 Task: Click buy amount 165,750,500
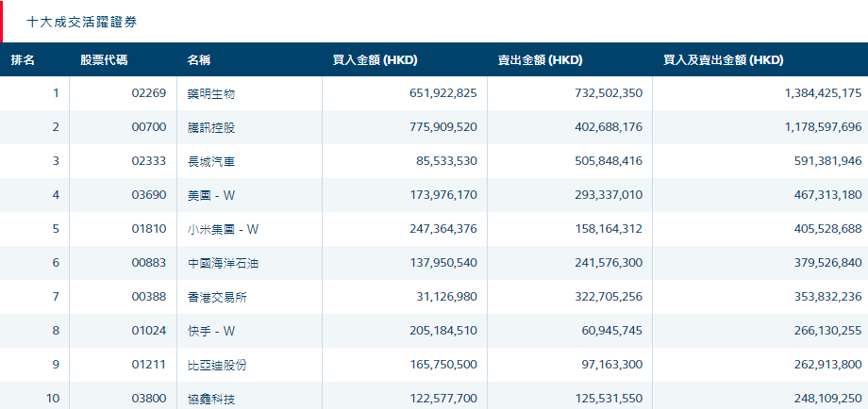[x=443, y=364]
